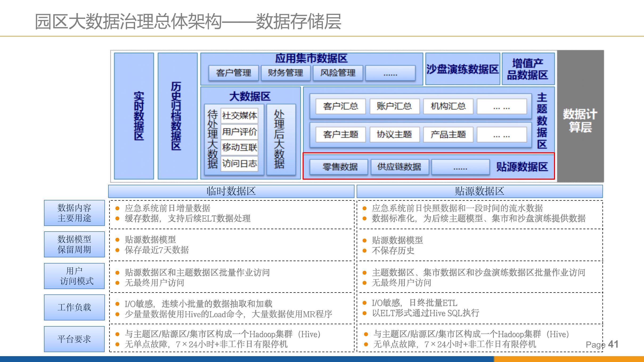Viewport: 644px width, 362px height.
Task: Click the 数据模型保留周期 row label
Action: [74, 244]
